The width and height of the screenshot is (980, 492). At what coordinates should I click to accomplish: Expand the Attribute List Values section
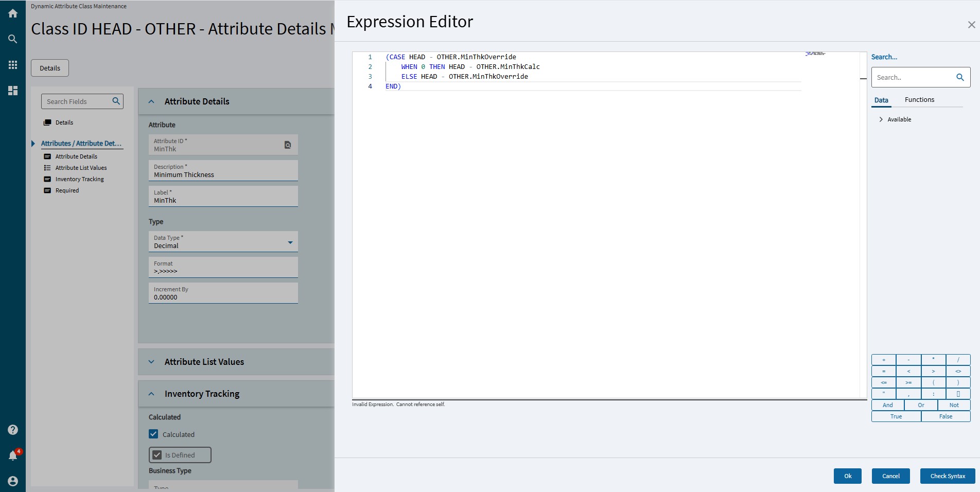pyautogui.click(x=151, y=362)
